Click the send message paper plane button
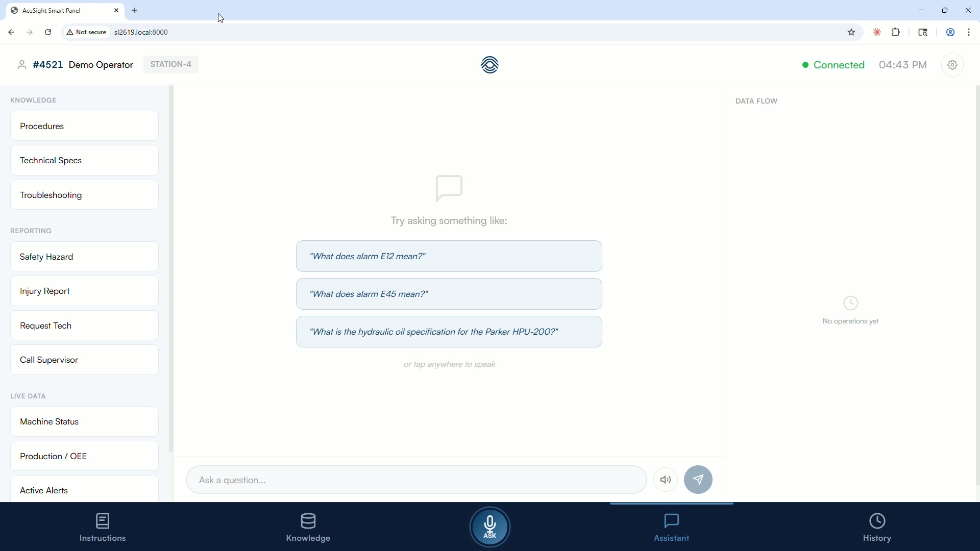 pos(698,480)
